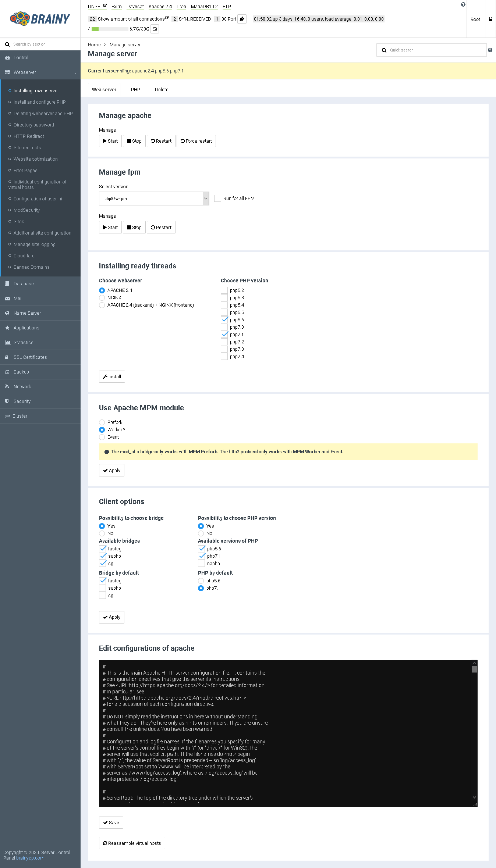The height and width of the screenshot is (868, 496).
Task: Uncheck the php5.6 version checkbox
Action: pyautogui.click(x=224, y=320)
